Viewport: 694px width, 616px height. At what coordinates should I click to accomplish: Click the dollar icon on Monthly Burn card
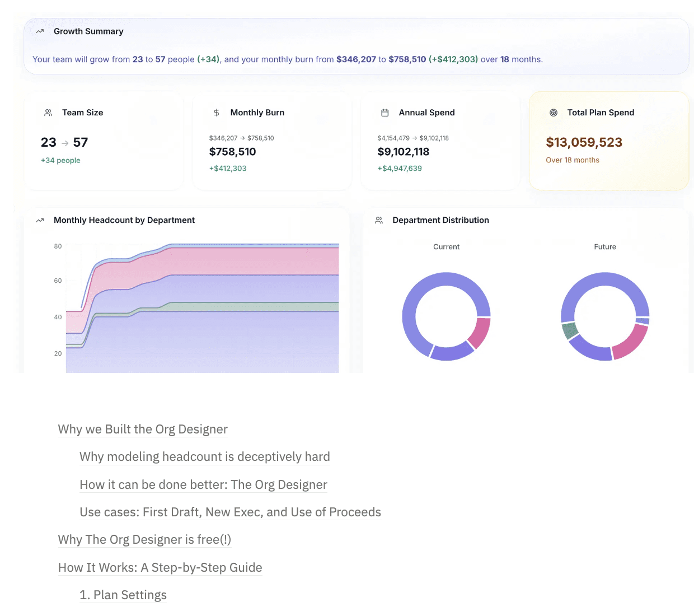217,113
